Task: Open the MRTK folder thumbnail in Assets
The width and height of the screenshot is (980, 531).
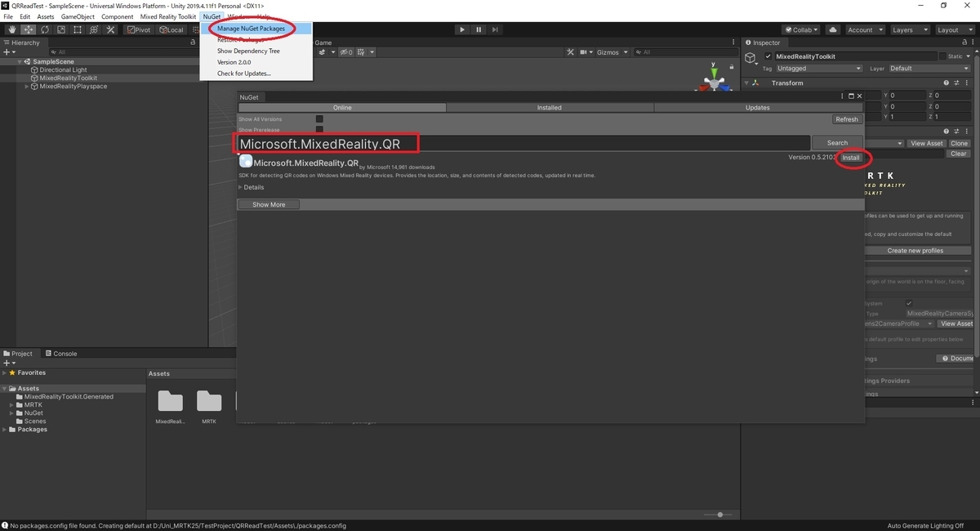Action: point(209,401)
